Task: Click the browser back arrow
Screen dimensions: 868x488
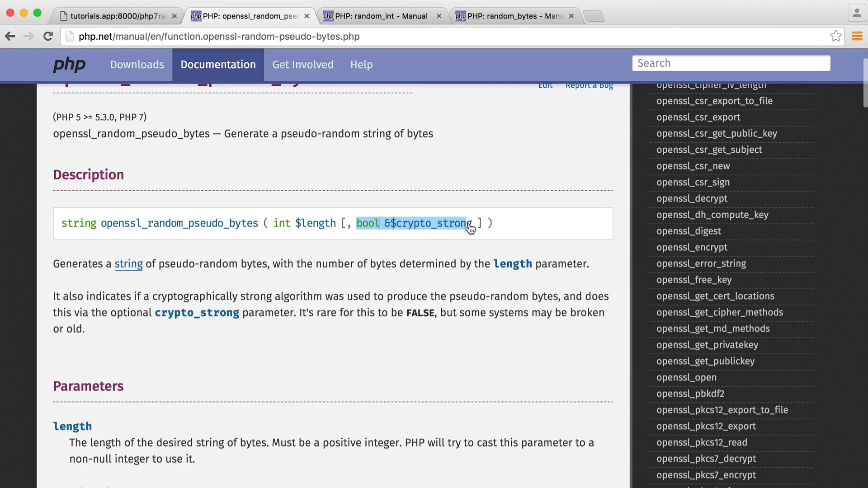Action: (10, 36)
